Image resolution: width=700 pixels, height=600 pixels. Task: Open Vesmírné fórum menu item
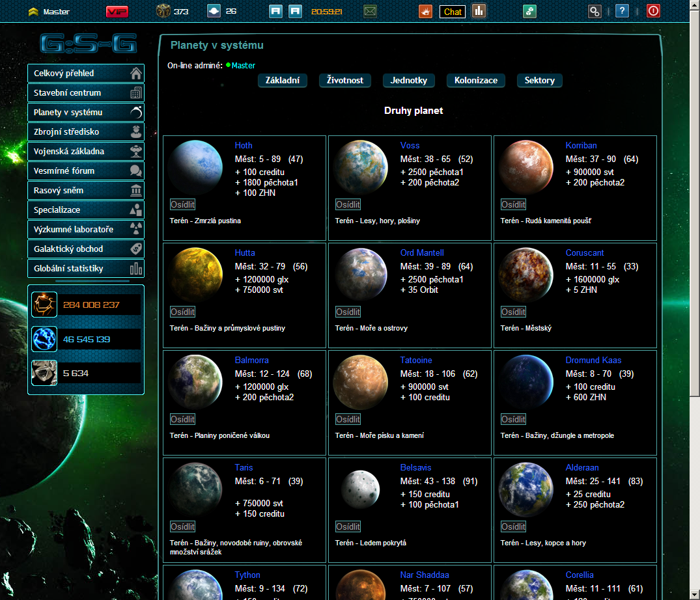(x=86, y=171)
